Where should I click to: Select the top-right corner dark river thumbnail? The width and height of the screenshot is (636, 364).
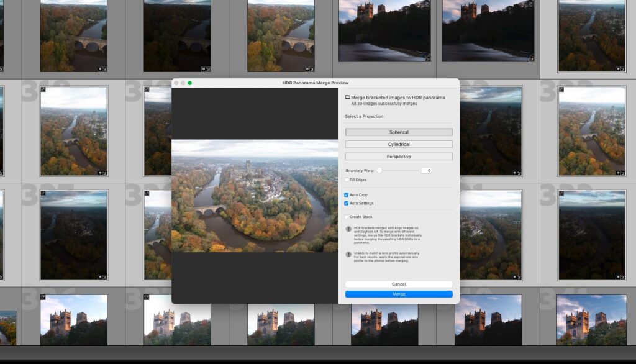pyautogui.click(x=592, y=35)
